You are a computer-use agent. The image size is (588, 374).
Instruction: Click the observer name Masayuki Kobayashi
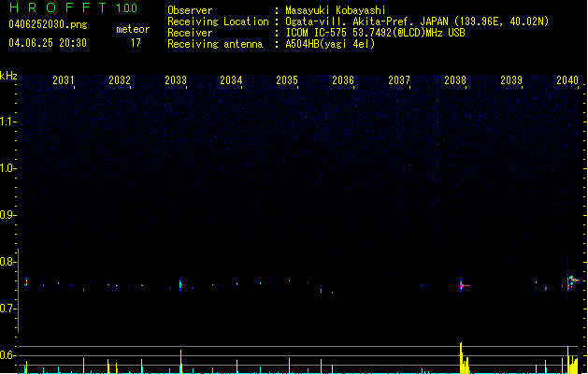[x=336, y=10]
